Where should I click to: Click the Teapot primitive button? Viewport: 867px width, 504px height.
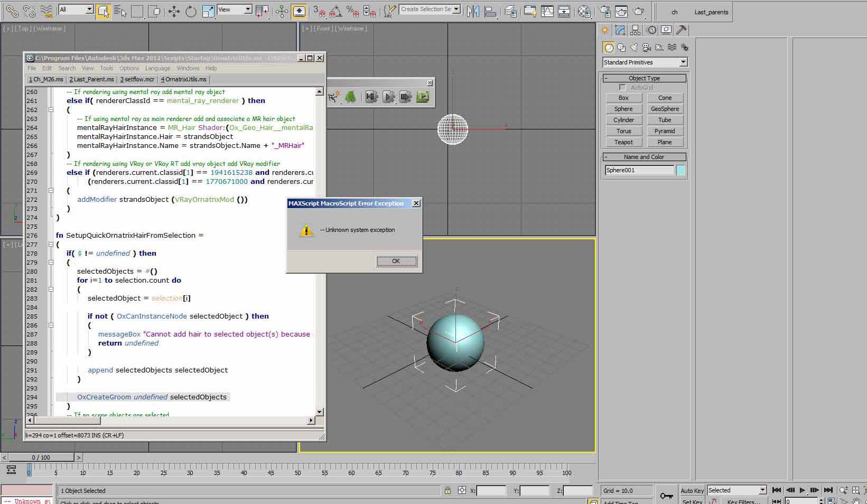(623, 142)
